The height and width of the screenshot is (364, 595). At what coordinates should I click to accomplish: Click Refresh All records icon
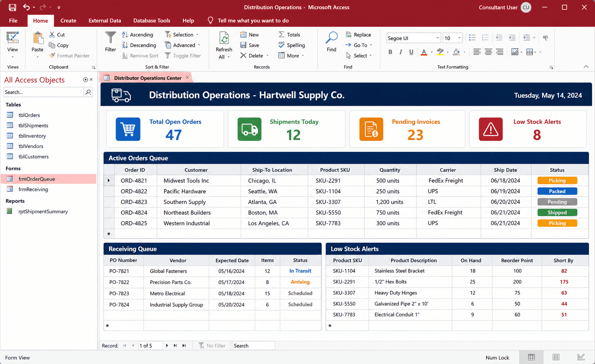tap(224, 38)
